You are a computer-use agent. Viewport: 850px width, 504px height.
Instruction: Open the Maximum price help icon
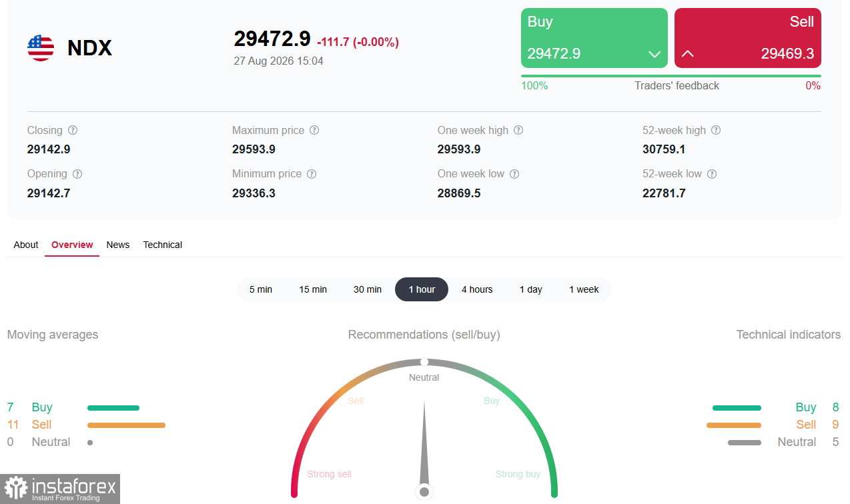(314, 131)
